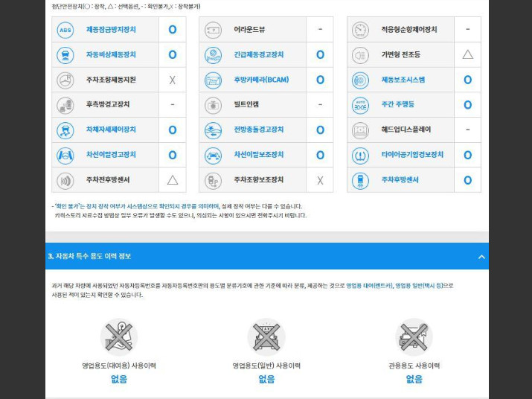Click the 영업용도(일반) 사용이력 caption
The height and width of the screenshot is (399, 532).
[266, 366]
